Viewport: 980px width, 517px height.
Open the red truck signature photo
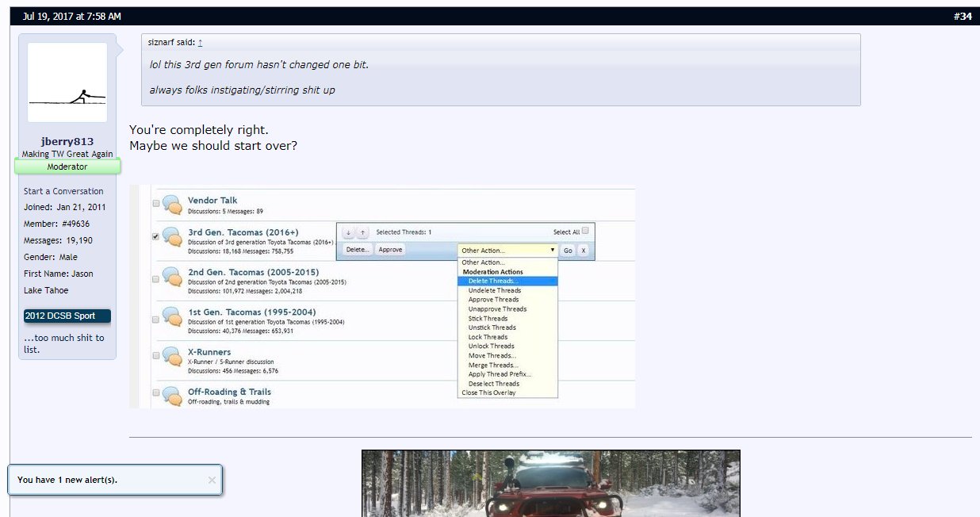click(x=551, y=484)
